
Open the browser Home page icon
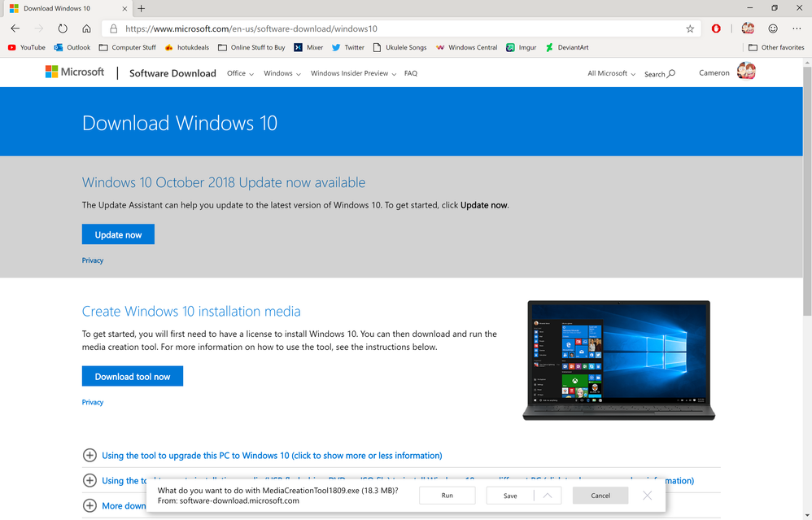86,28
